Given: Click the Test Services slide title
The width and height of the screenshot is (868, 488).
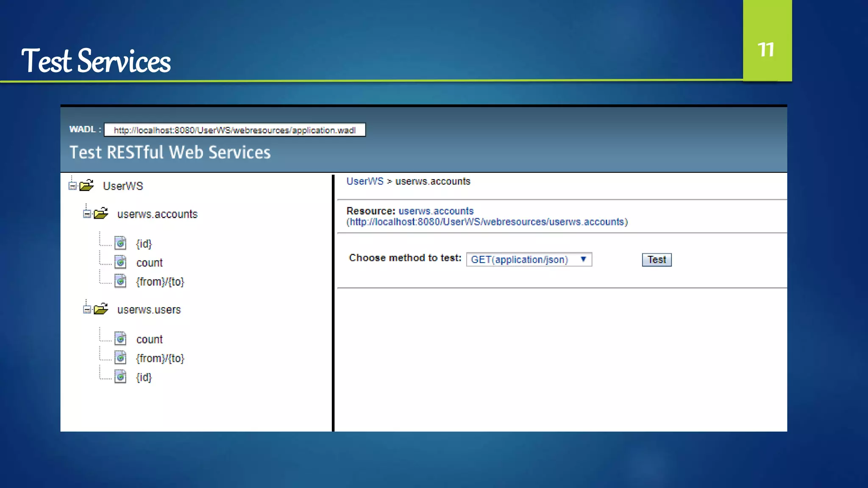Looking at the screenshot, I should pos(96,61).
